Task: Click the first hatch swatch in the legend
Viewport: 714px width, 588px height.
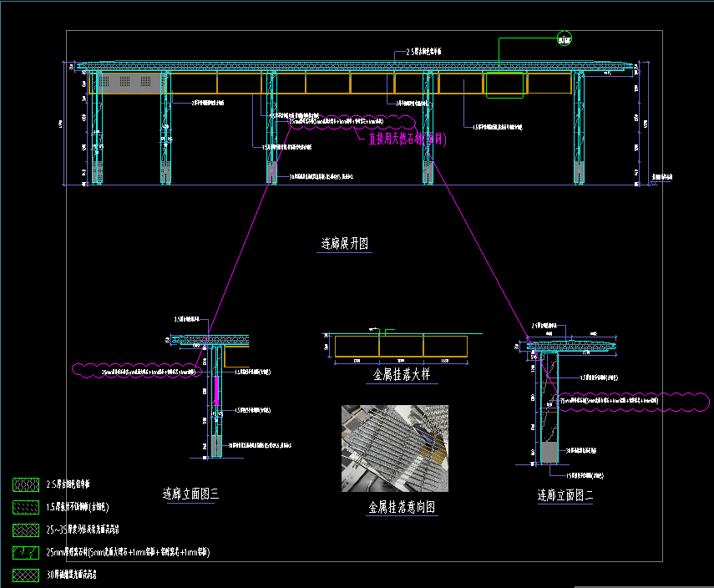Action: click(x=26, y=484)
